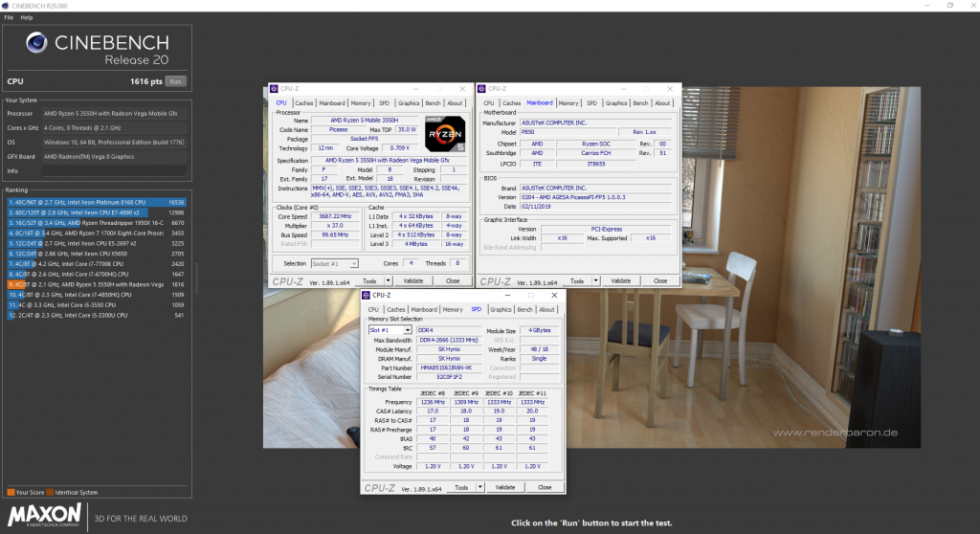The image size is (980, 534).
Task: Switch to the Graphics tab in the SPD window
Action: [501, 309]
